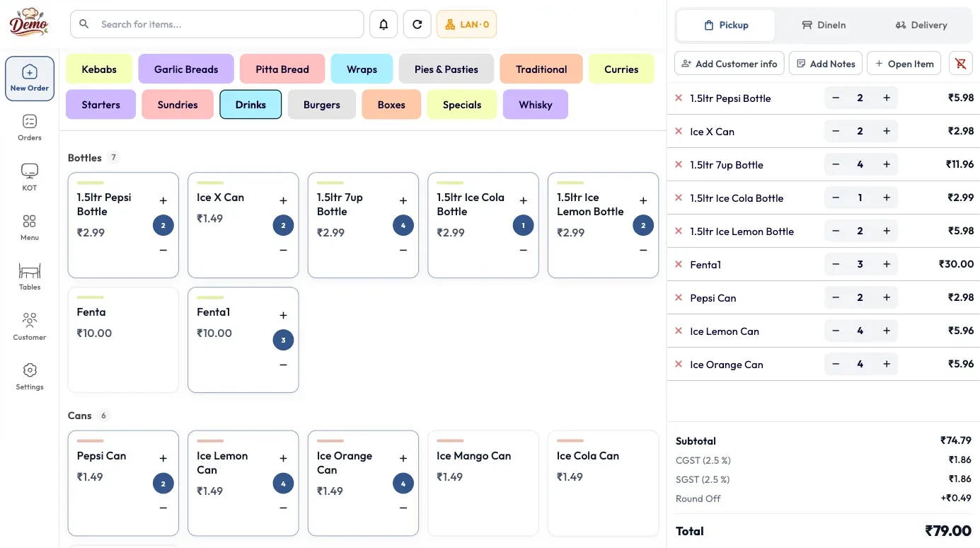Click the Add Notes button

[x=826, y=64]
